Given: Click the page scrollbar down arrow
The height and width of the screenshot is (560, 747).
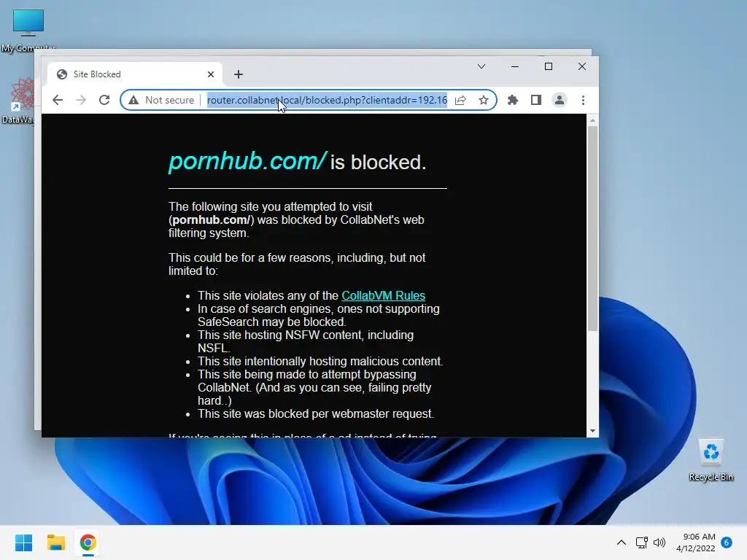Looking at the screenshot, I should 592,431.
